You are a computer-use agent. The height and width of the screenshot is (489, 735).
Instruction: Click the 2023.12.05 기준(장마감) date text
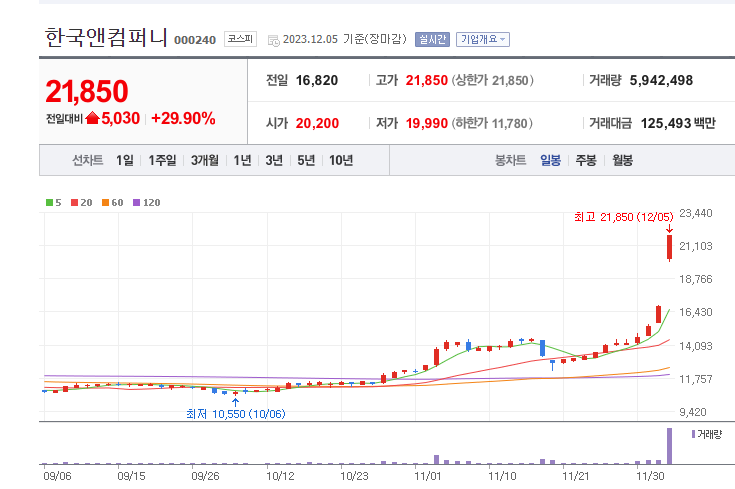pyautogui.click(x=345, y=39)
